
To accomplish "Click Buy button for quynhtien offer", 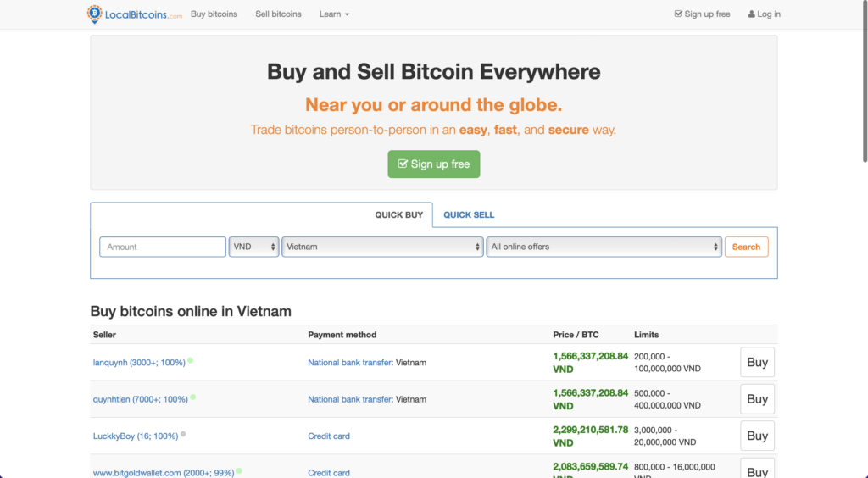I will pyautogui.click(x=757, y=399).
